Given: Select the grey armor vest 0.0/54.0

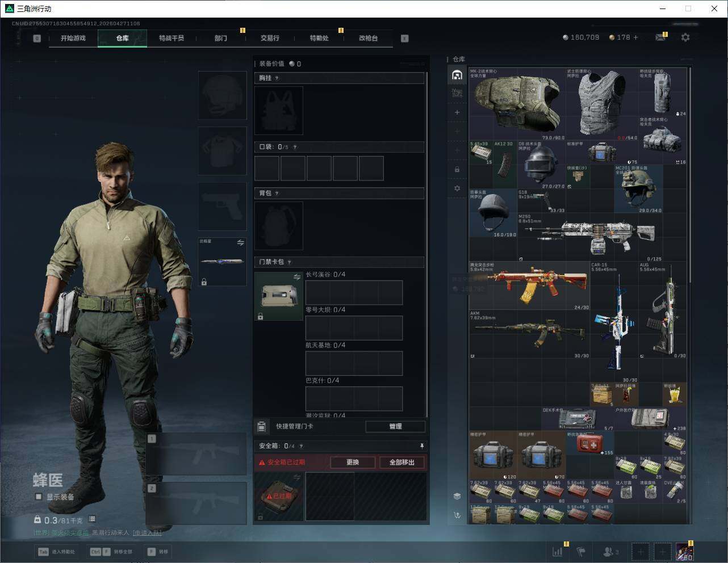Looking at the screenshot, I should click(x=602, y=104).
